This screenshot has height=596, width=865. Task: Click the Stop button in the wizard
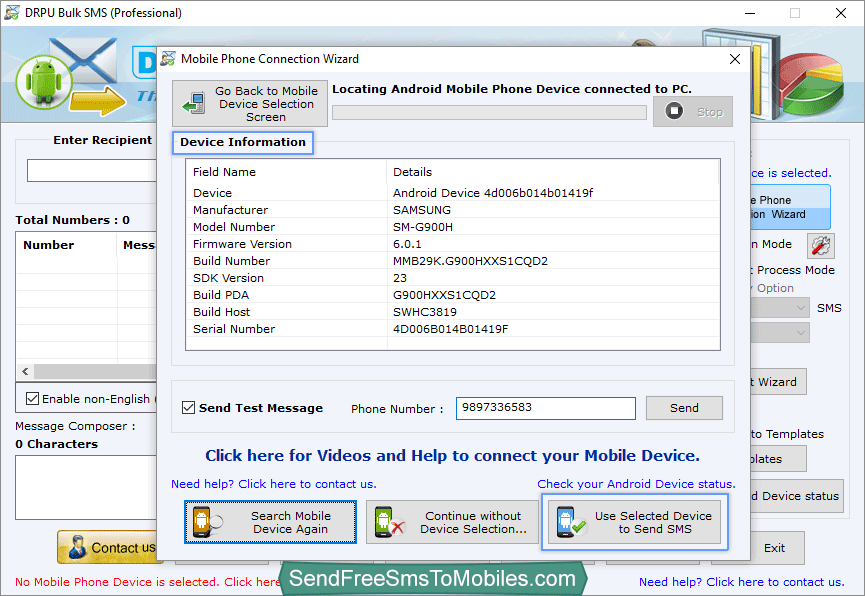tap(693, 112)
